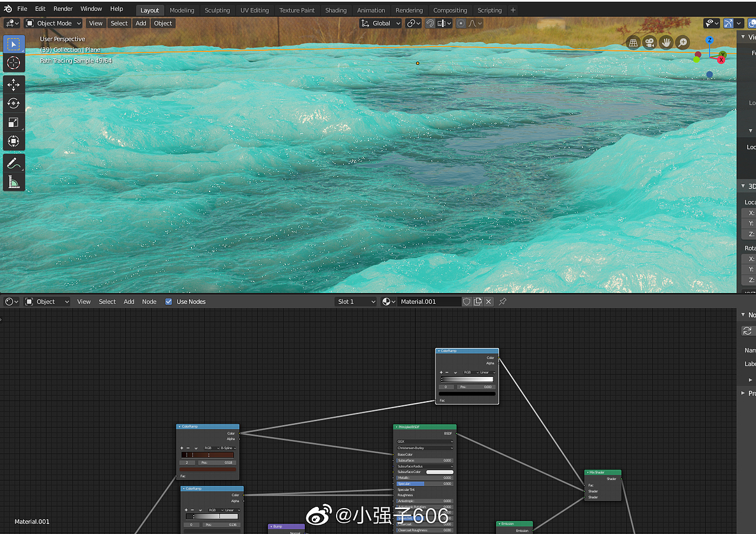The height and width of the screenshot is (534, 756).
Task: Click the Z axis gizmo ball
Action: (709, 40)
